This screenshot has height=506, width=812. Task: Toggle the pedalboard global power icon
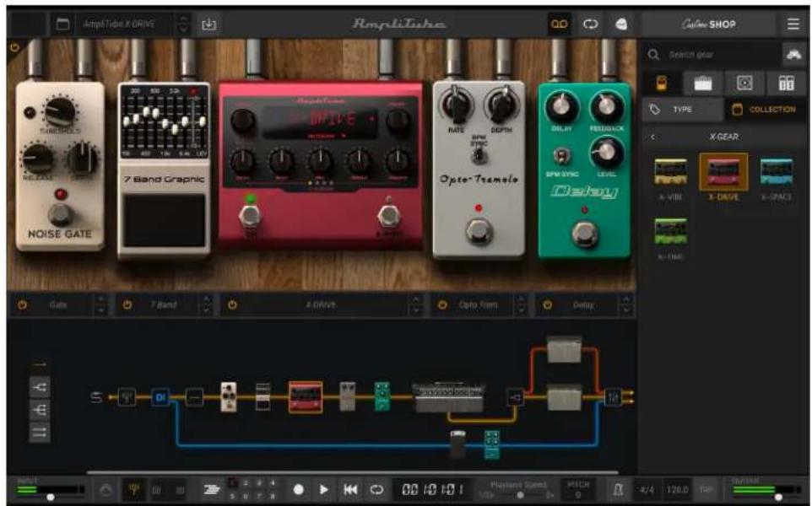14,48
